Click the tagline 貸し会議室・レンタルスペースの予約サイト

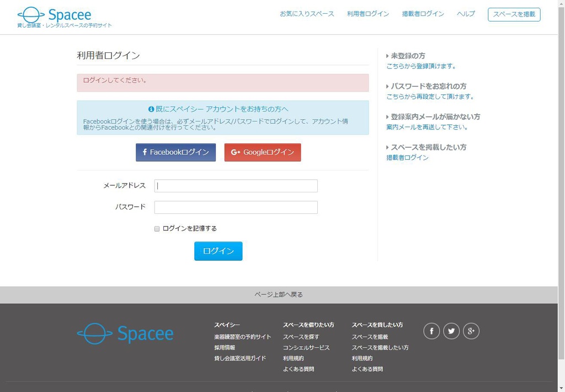[65, 25]
